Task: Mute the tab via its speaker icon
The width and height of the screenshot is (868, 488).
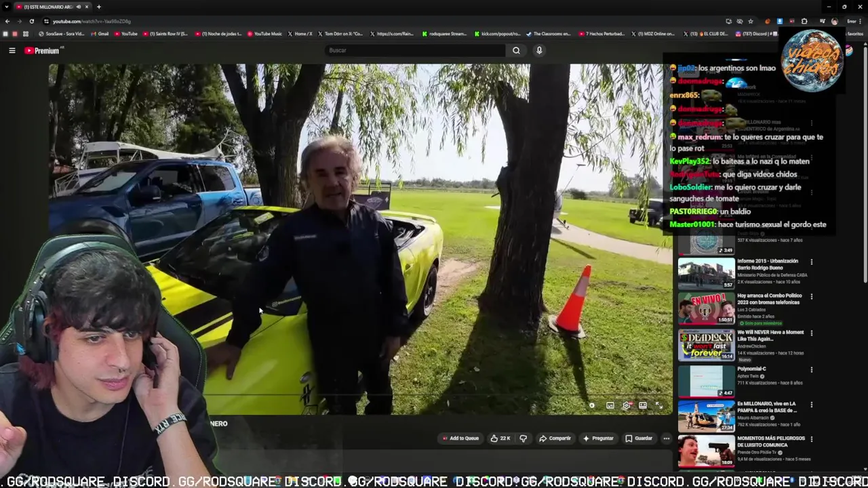Action: coord(78,7)
